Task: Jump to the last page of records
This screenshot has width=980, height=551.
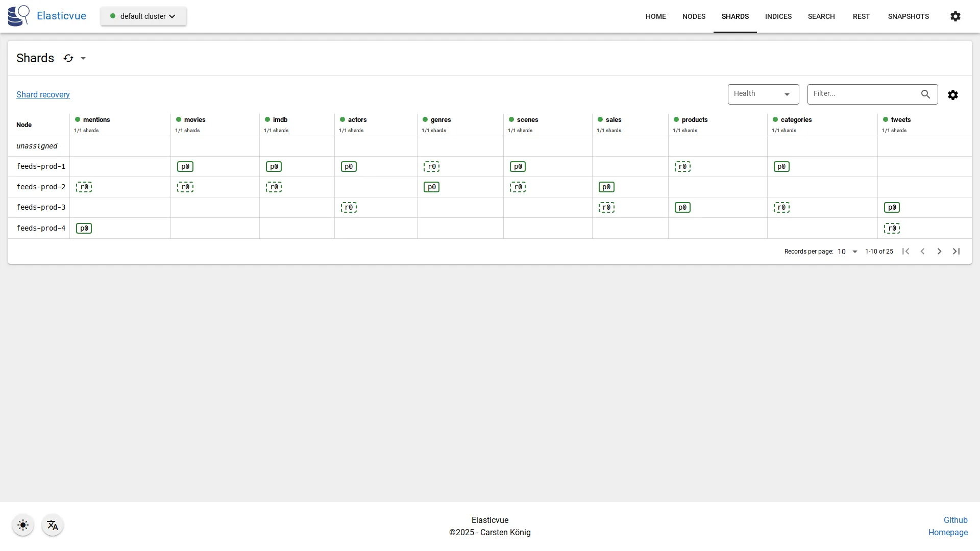Action: coord(956,252)
